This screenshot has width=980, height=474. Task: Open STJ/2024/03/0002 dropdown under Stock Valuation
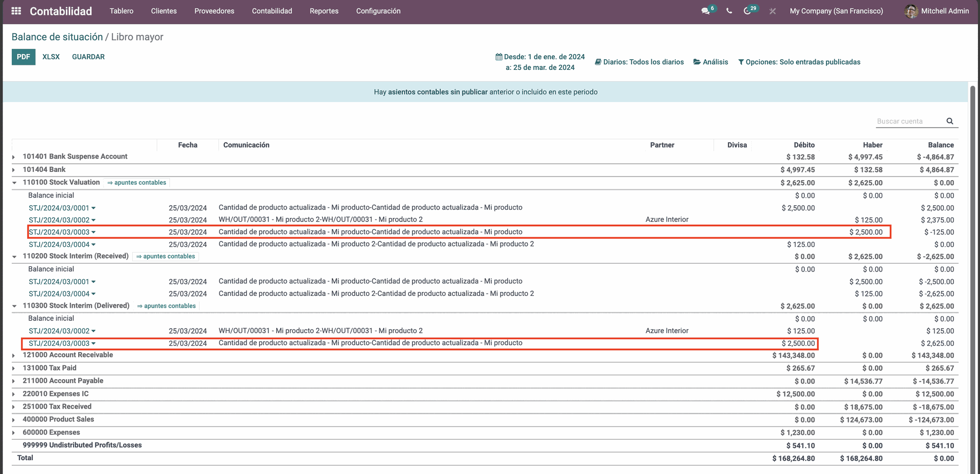(62, 220)
